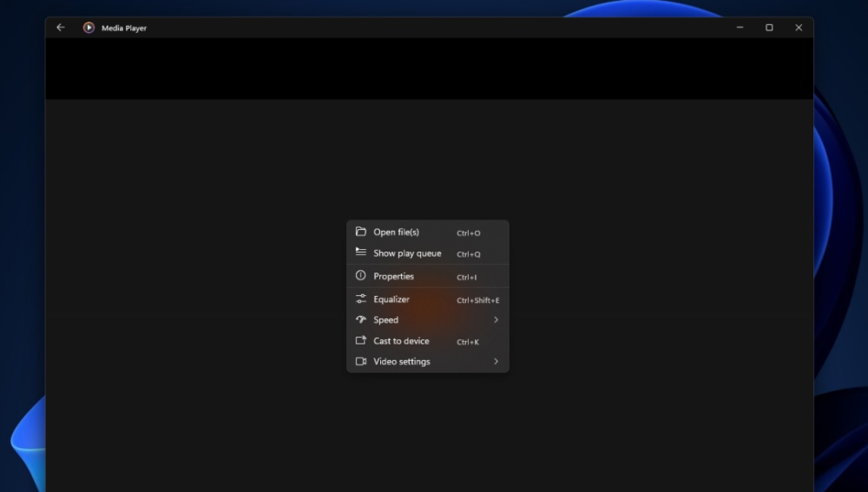The image size is (868, 492).
Task: Expand the Video settings submenu chevron
Action: (496, 361)
